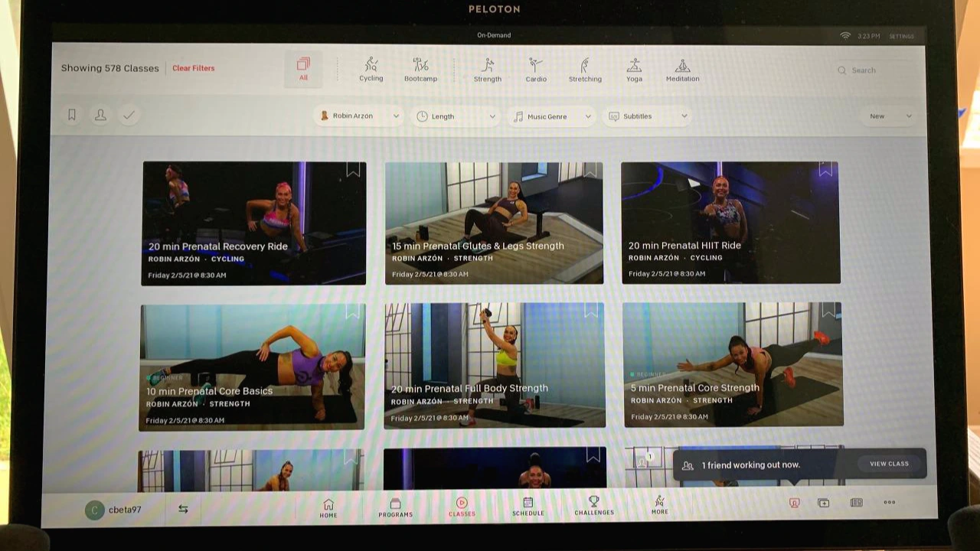Go to the CHALLENGES tab
980x551 pixels.
(x=594, y=507)
